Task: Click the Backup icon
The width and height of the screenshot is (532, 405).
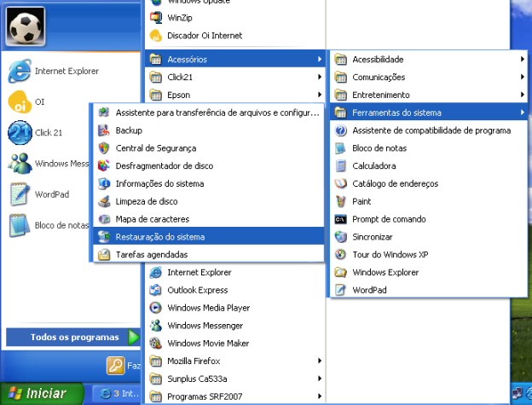Action: pos(104,130)
